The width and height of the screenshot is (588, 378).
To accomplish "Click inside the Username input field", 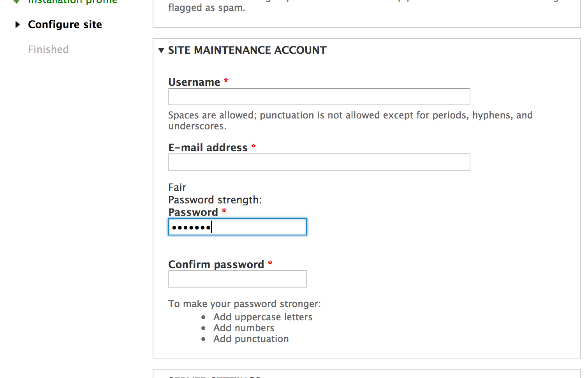I will [x=319, y=96].
